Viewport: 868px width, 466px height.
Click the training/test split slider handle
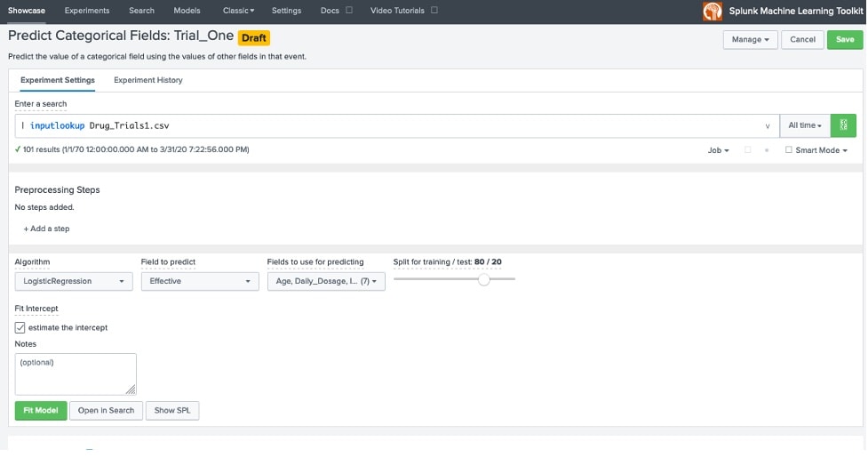[484, 279]
